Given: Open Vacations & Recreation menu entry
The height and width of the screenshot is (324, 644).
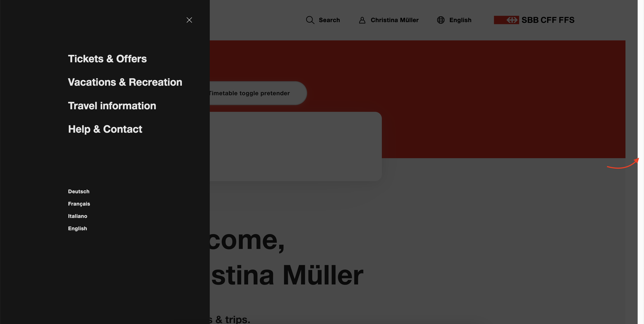Looking at the screenshot, I should pyautogui.click(x=125, y=82).
